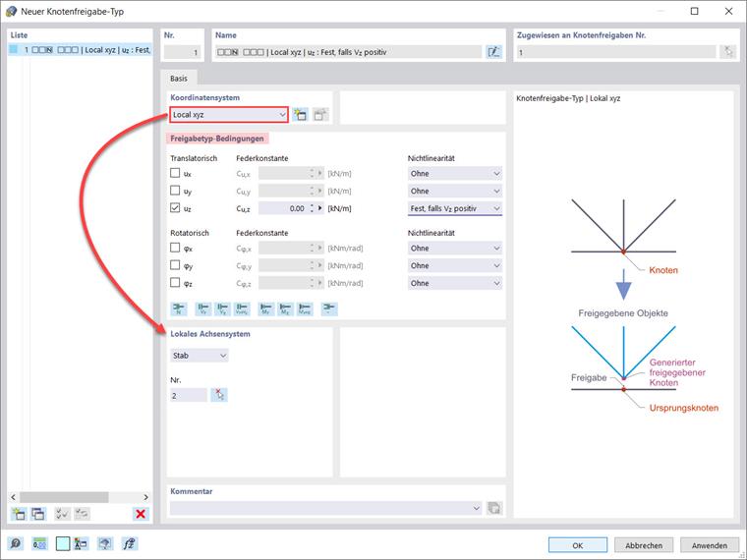Enable the φx rotational release checkbox
Viewport: 747px width, 560px height.
coord(175,248)
